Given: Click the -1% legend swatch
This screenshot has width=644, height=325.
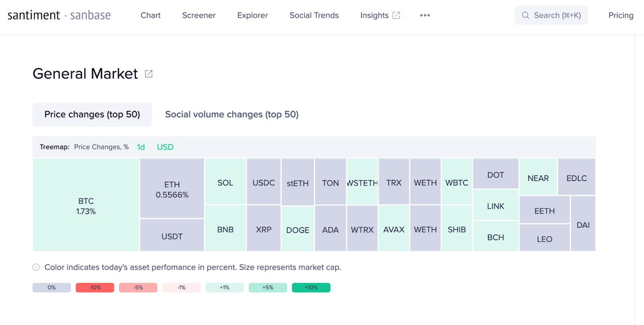Looking at the screenshot, I should 182,288.
